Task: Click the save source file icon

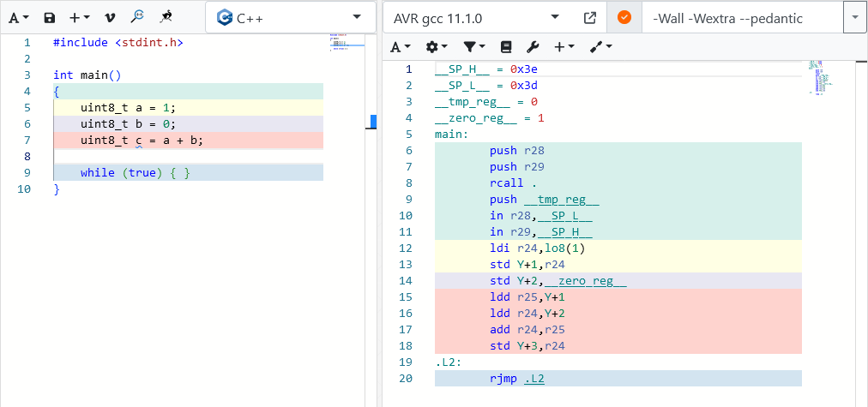Action: (50, 17)
